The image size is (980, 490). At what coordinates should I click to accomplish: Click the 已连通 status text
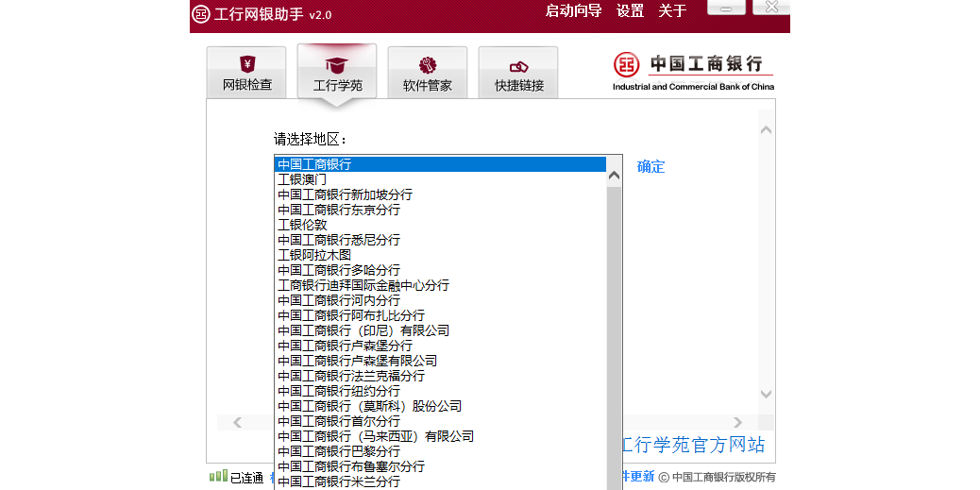click(246, 478)
